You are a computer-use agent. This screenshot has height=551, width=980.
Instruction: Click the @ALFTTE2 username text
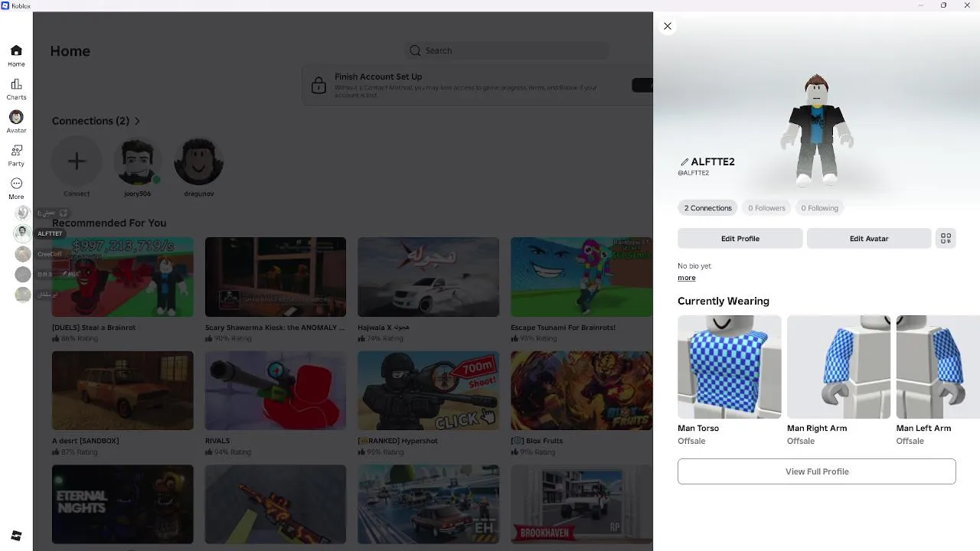693,173
